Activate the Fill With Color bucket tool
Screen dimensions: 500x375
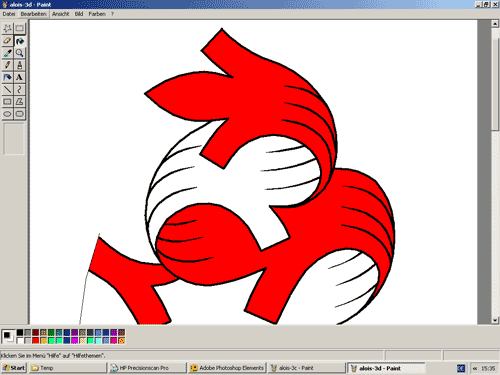pyautogui.click(x=20, y=41)
